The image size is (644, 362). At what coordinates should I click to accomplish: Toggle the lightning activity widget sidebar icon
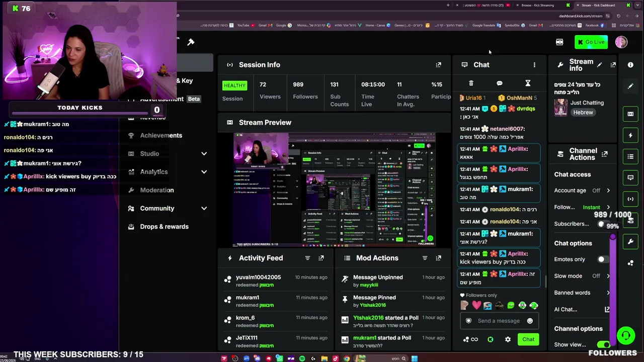[x=630, y=135]
